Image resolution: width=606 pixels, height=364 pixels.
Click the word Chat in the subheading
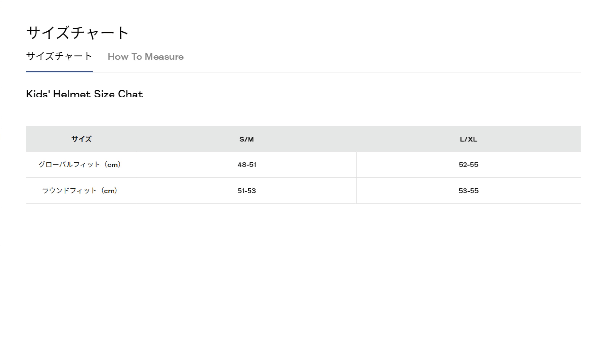tap(130, 94)
